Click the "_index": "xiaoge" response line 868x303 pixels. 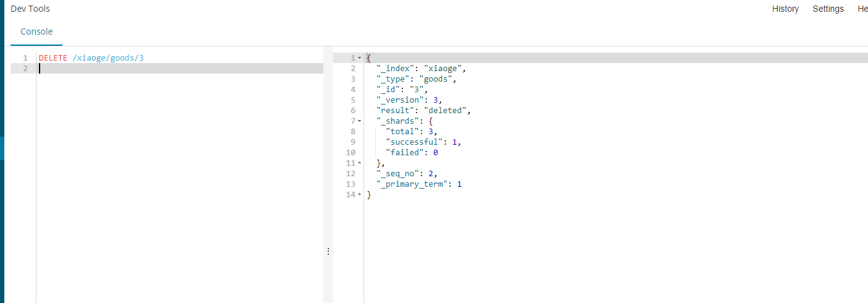coord(421,68)
